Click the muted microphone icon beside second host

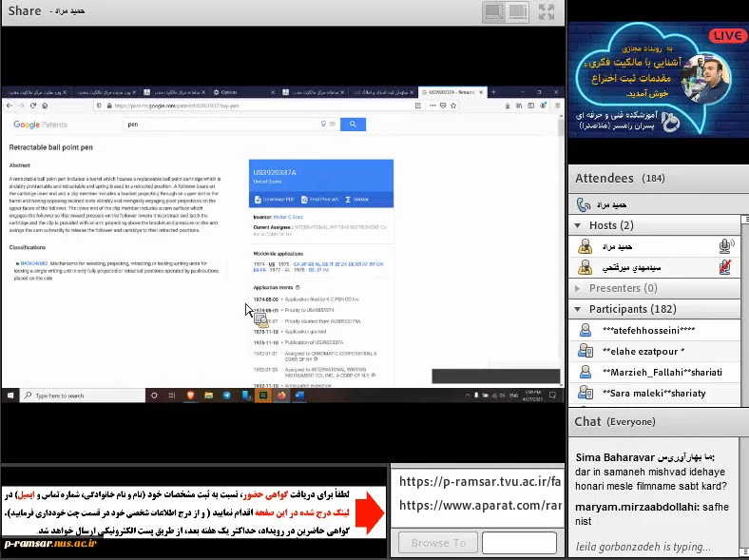[725, 267]
